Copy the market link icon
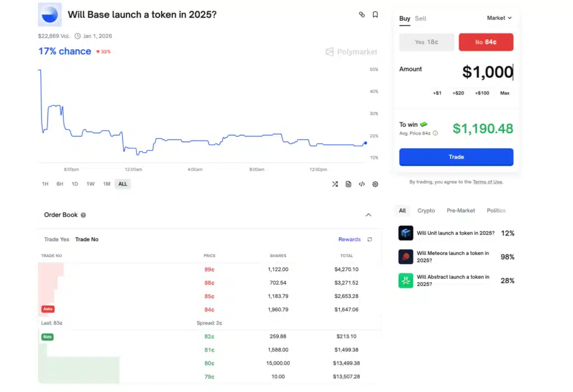573x392 pixels. pyautogui.click(x=361, y=15)
